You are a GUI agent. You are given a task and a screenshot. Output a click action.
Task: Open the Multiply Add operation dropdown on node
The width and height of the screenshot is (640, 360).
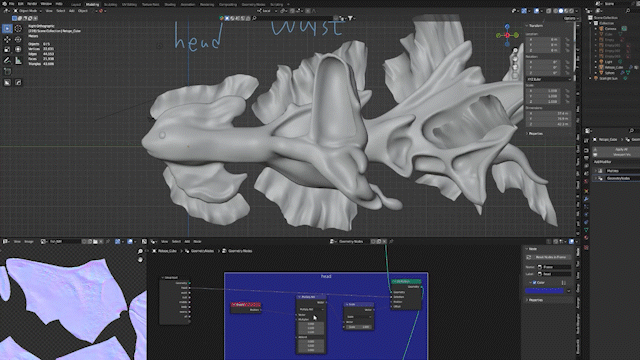[x=311, y=309]
